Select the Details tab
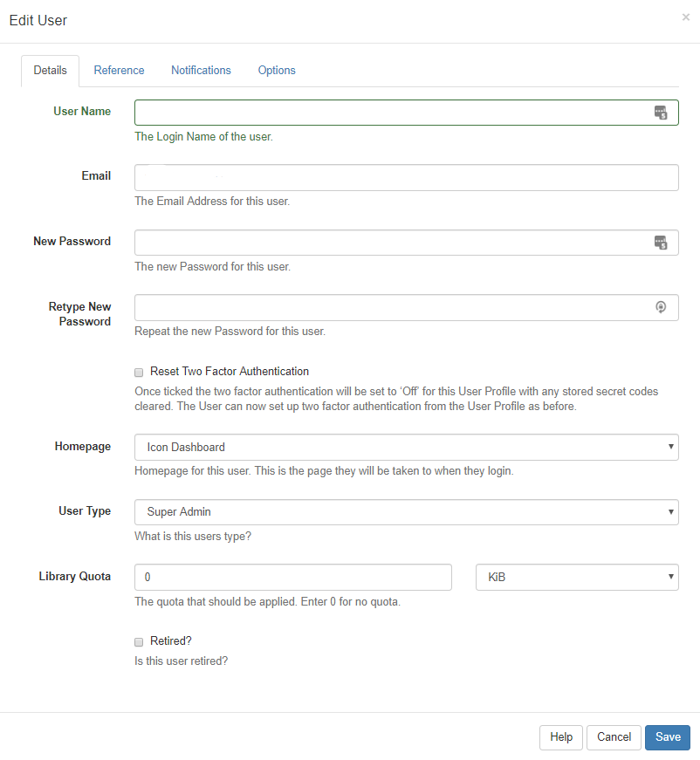 click(50, 70)
